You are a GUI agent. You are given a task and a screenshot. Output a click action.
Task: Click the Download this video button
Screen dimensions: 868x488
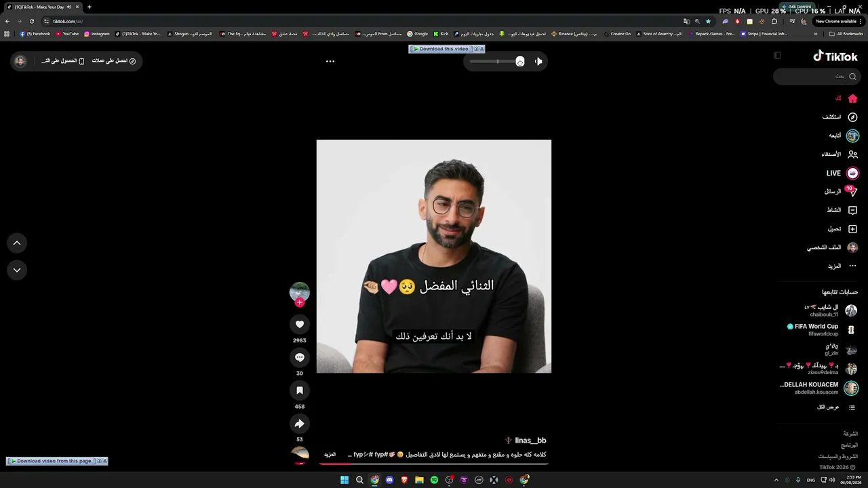point(441,49)
